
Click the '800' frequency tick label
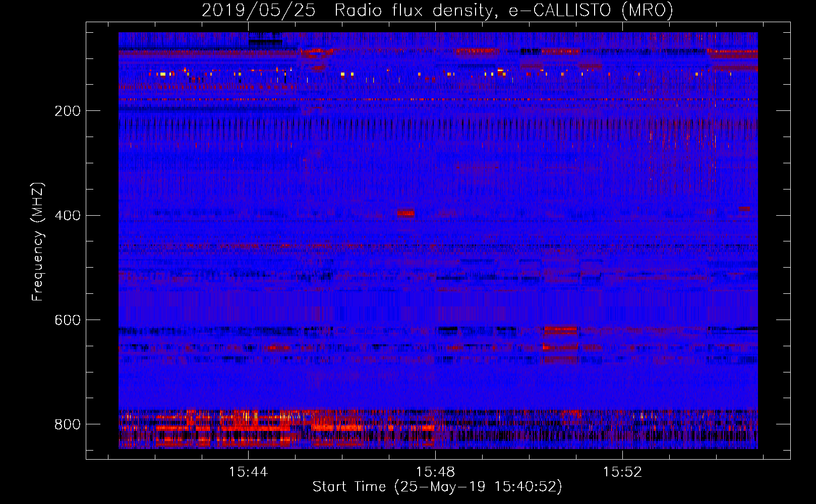68,424
